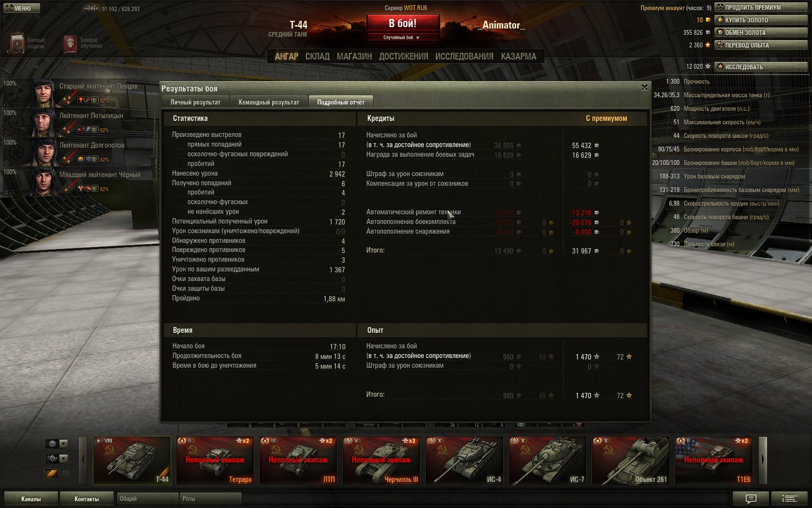Start battle with В бой! button

pyautogui.click(x=403, y=23)
